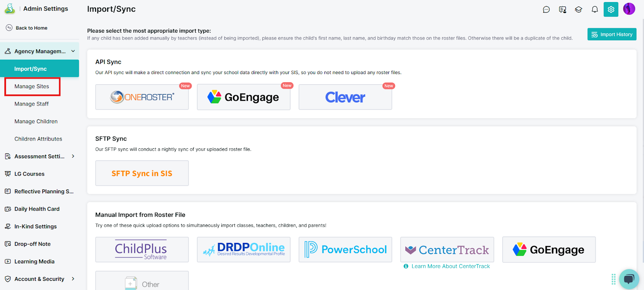This screenshot has height=290, width=644.
Task: Click the Reflective Planning sidebar icon
Action: [x=8, y=191]
